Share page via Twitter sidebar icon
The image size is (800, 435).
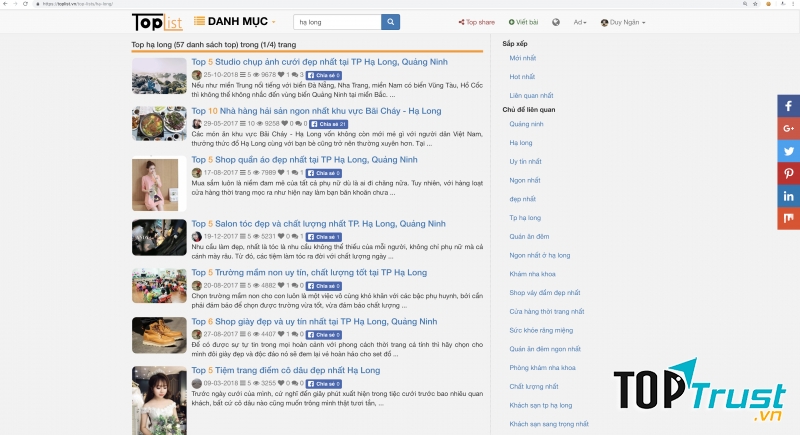coord(788,151)
